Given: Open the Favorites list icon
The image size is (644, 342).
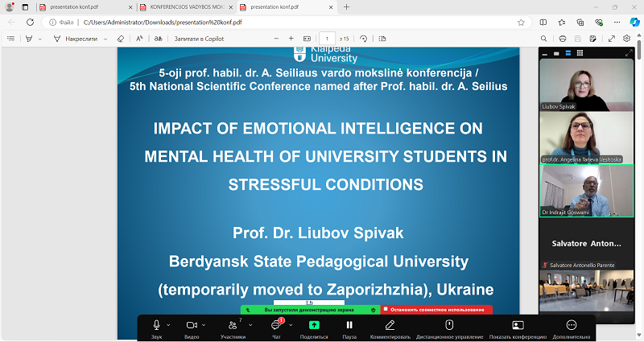Looking at the screenshot, I should tap(561, 23).
